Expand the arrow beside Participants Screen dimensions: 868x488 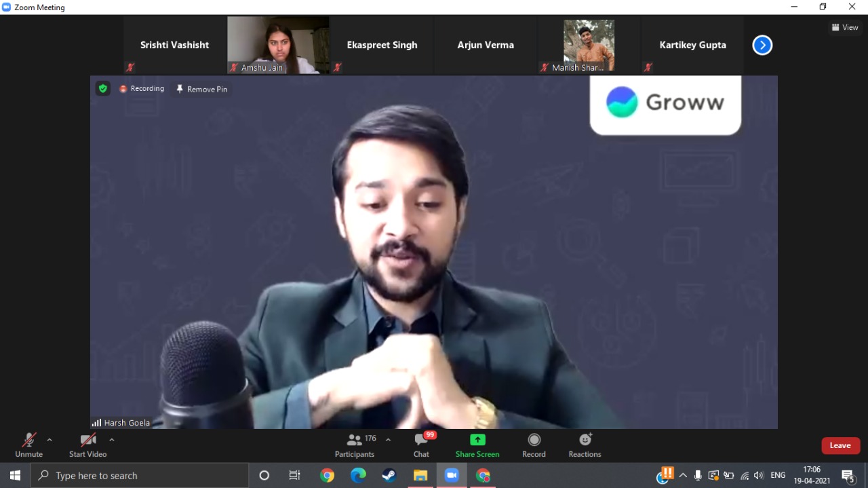tap(388, 440)
